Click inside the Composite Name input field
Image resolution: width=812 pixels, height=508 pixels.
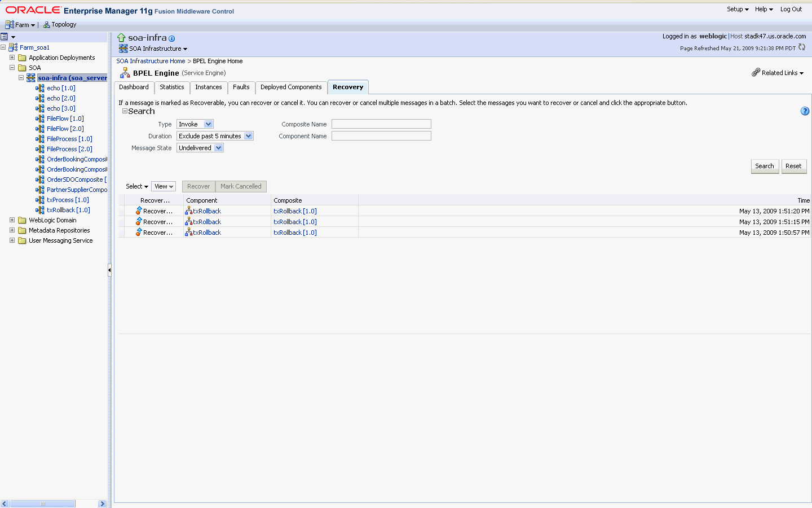(x=381, y=124)
